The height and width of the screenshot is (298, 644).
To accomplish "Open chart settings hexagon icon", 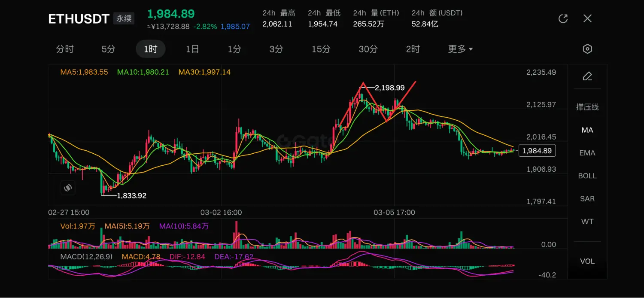I will tap(587, 49).
